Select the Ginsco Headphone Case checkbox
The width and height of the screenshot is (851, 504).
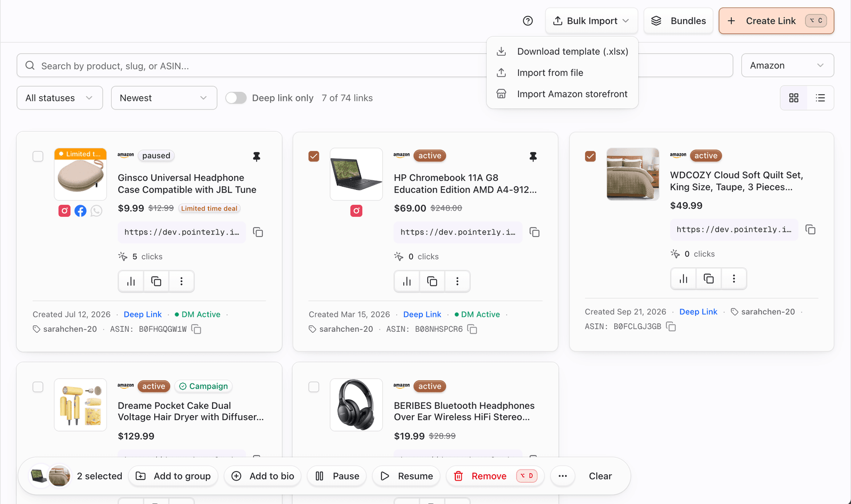coord(38,156)
